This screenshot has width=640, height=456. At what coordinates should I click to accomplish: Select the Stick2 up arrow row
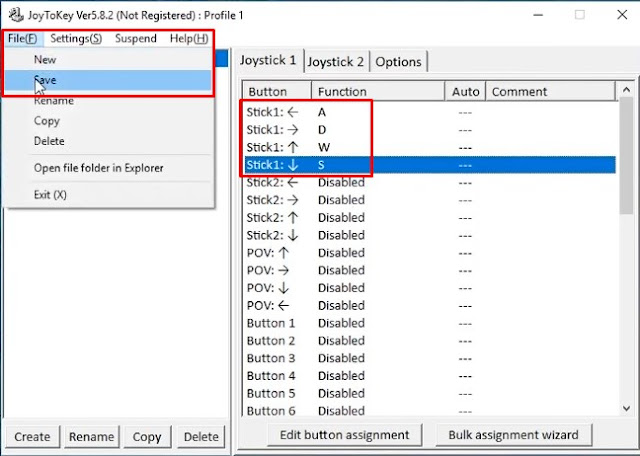coord(430,218)
